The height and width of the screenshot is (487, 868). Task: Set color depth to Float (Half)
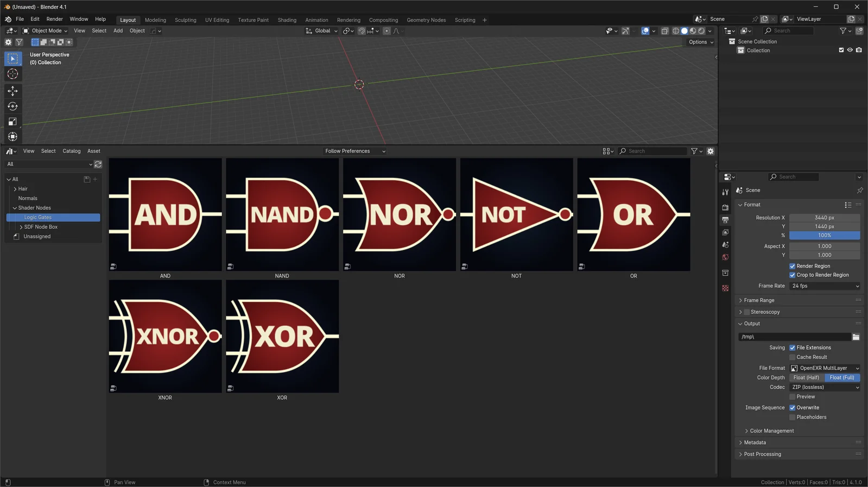(x=807, y=378)
